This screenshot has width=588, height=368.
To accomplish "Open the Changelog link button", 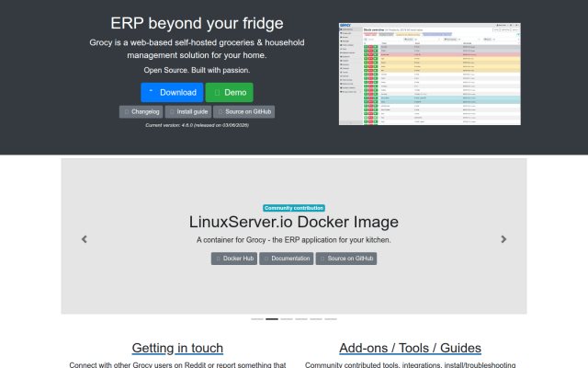I will point(141,112).
